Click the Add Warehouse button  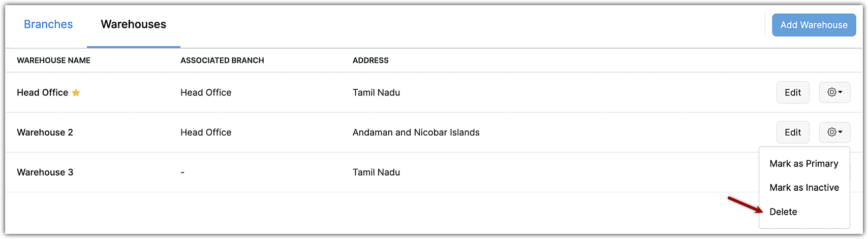click(x=814, y=25)
